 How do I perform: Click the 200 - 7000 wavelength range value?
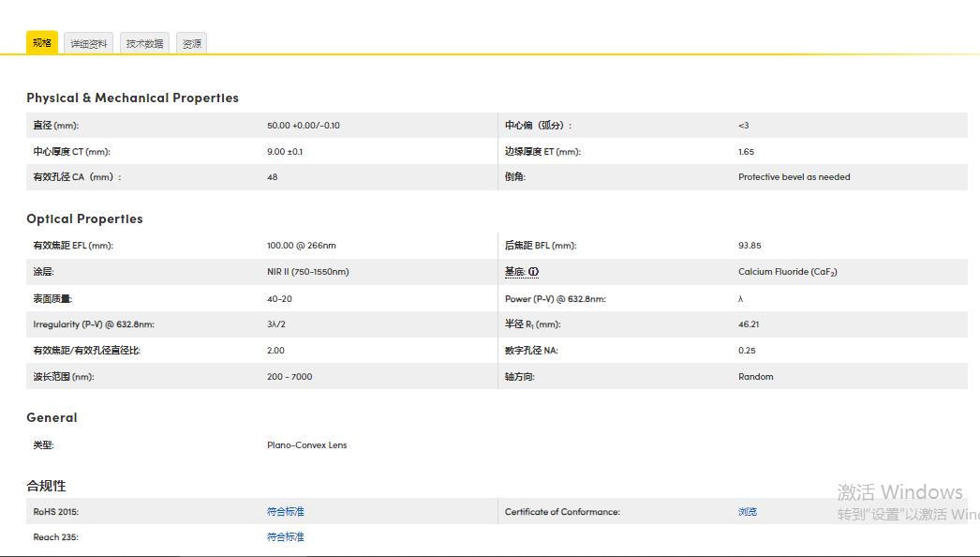(290, 377)
